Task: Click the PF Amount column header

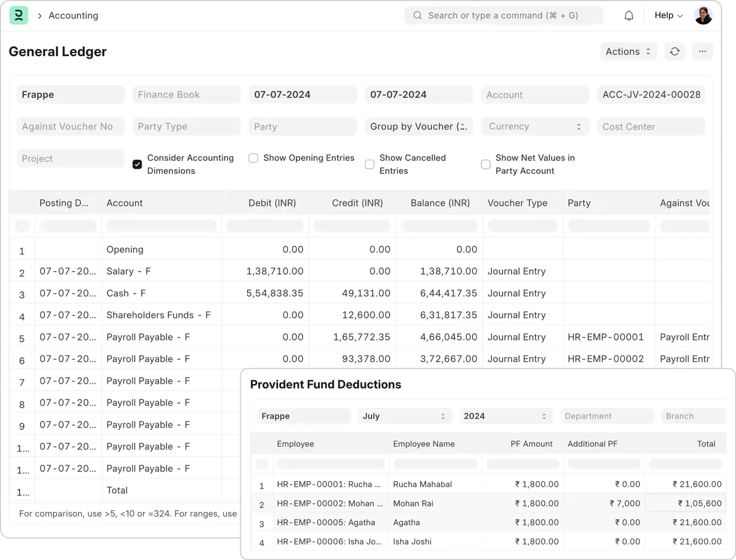Action: coord(531,444)
